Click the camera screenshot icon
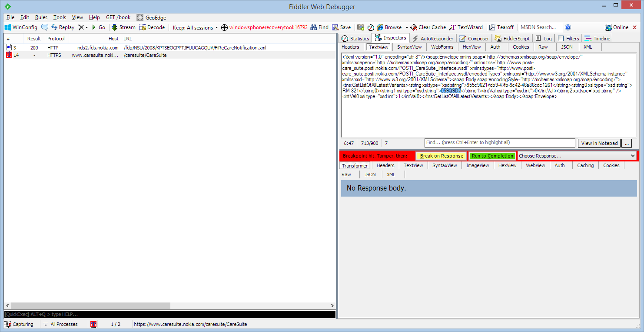Viewport: 644px width, 332px height. (x=361, y=27)
